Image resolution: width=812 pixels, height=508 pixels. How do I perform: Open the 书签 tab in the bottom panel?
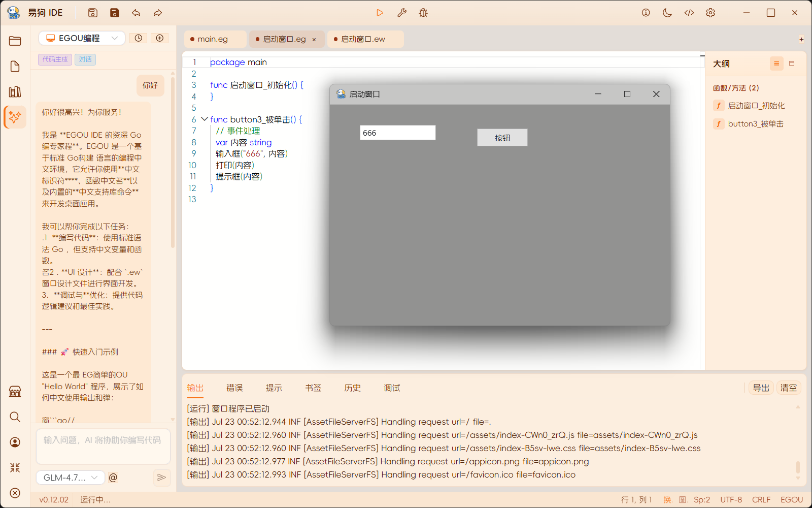(313, 388)
